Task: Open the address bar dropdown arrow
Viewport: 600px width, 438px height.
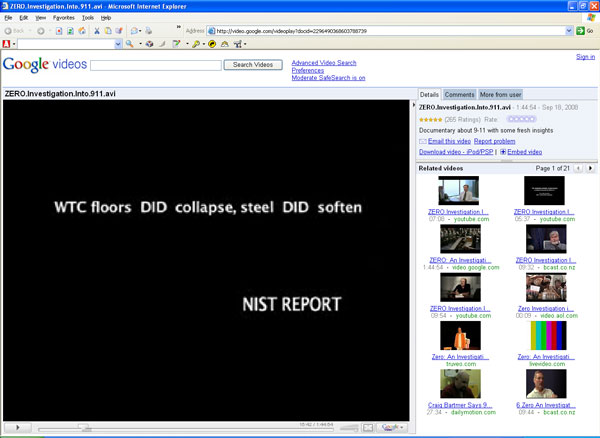Action: coord(569,31)
